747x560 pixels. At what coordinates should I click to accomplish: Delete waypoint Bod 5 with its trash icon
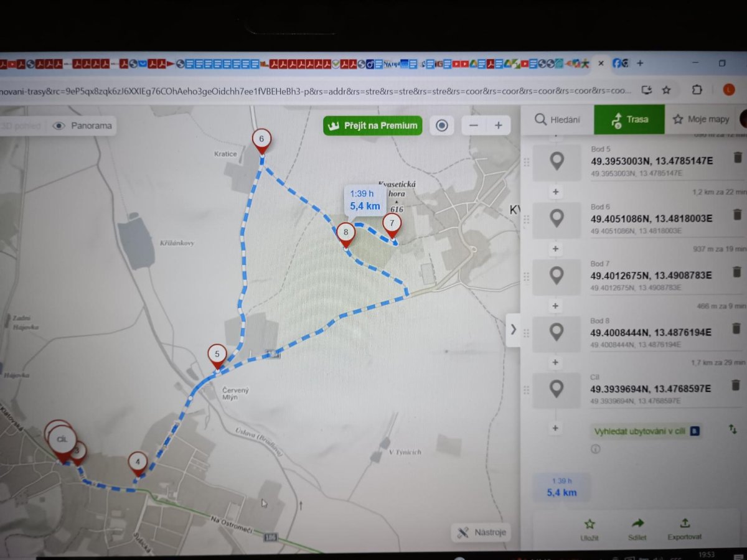737,158
